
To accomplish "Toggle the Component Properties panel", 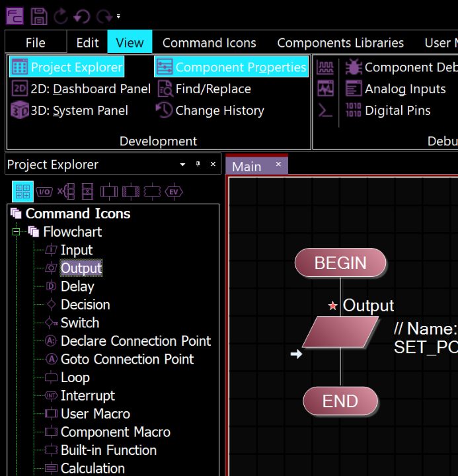I will click(231, 67).
